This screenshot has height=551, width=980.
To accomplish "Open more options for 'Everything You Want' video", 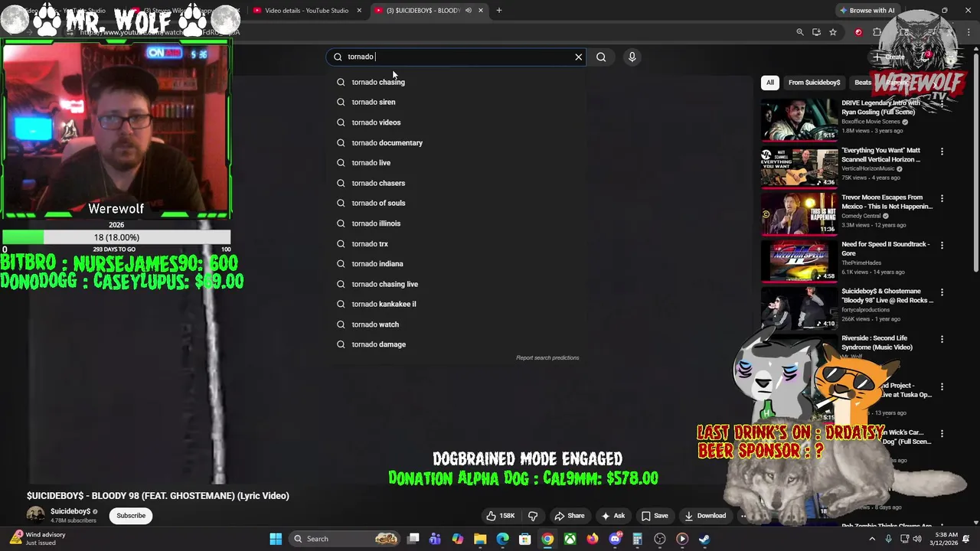I will coord(942,152).
